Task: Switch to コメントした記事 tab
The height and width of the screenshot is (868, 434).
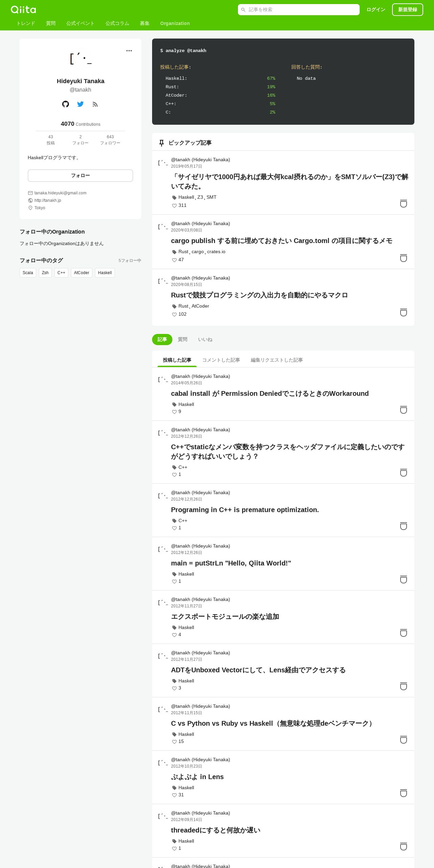Action: click(221, 360)
